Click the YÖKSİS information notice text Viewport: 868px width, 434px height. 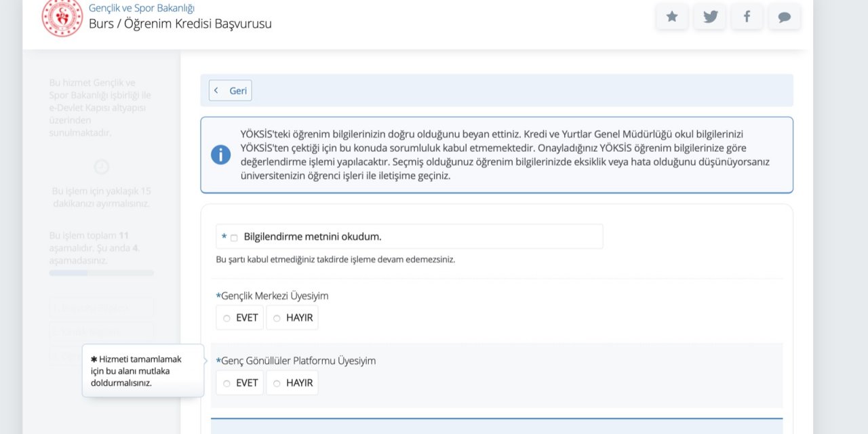coord(505,155)
